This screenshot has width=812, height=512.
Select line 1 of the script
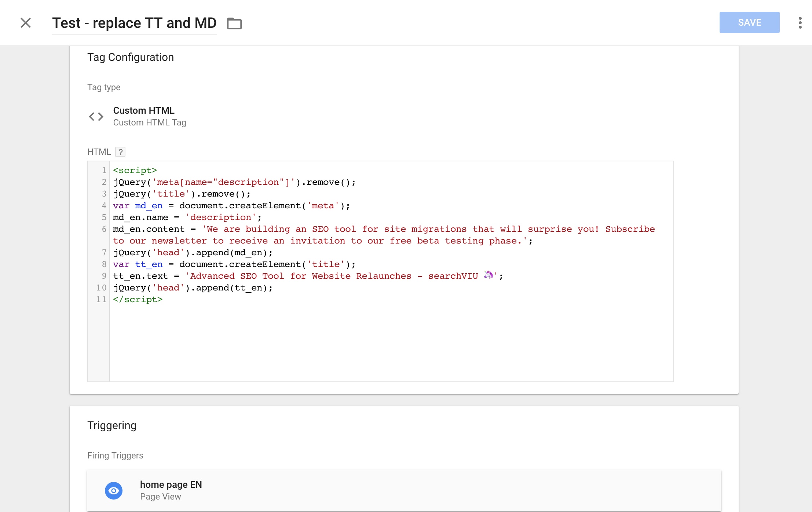pyautogui.click(x=135, y=170)
